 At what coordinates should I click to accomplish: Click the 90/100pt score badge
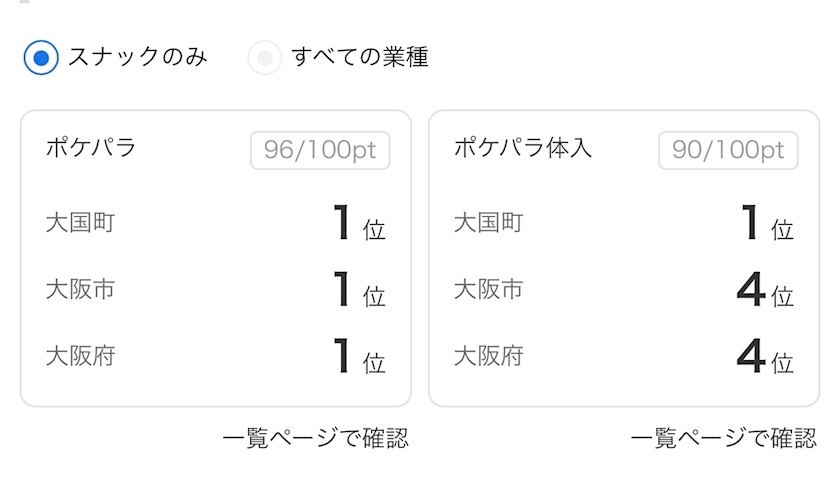pos(729,150)
